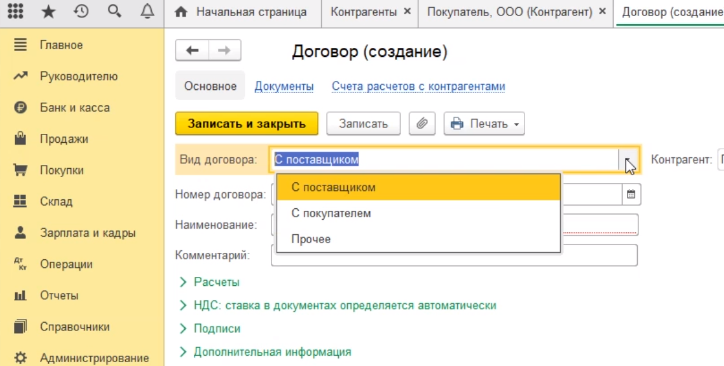This screenshot has width=724, height=366.
Task: Open the Зарплата и кадры section
Action: [88, 233]
